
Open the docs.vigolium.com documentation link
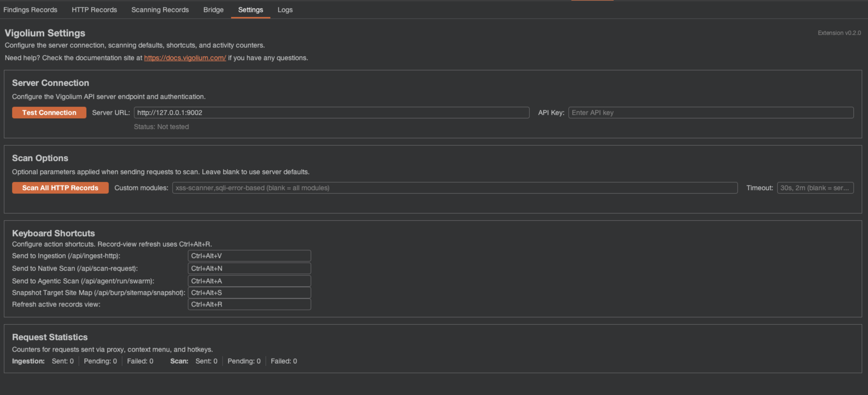coord(185,58)
